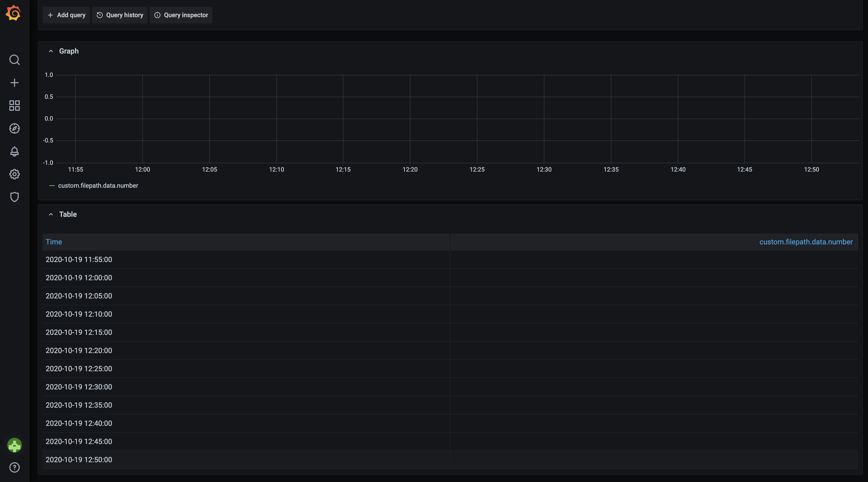This screenshot has width=868, height=482.
Task: Toggle the custom.filepath.data.number series legend
Action: coord(98,185)
